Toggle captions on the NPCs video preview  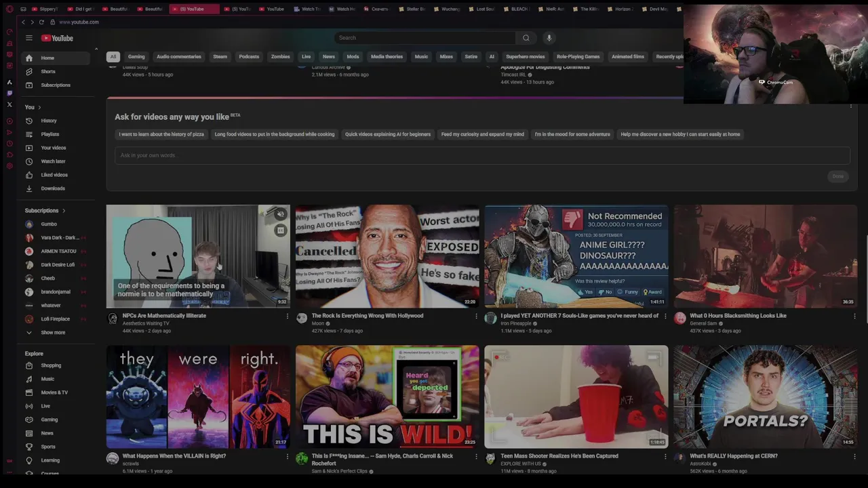[280, 231]
